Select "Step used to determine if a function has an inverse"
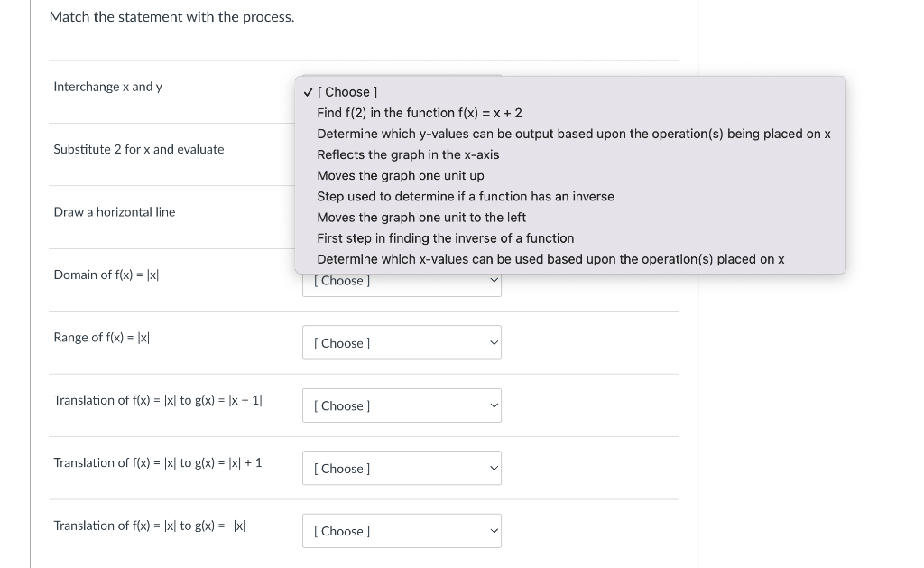 pyautogui.click(x=466, y=196)
